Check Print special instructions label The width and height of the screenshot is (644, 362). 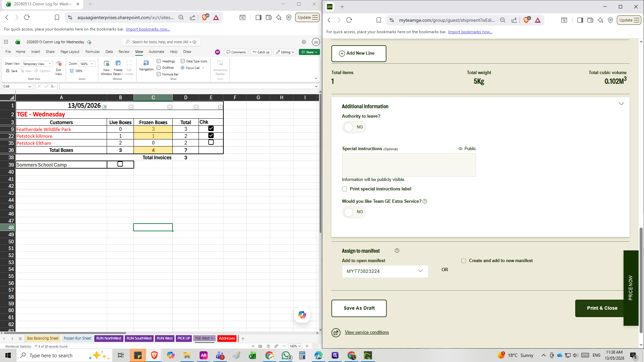(344, 189)
